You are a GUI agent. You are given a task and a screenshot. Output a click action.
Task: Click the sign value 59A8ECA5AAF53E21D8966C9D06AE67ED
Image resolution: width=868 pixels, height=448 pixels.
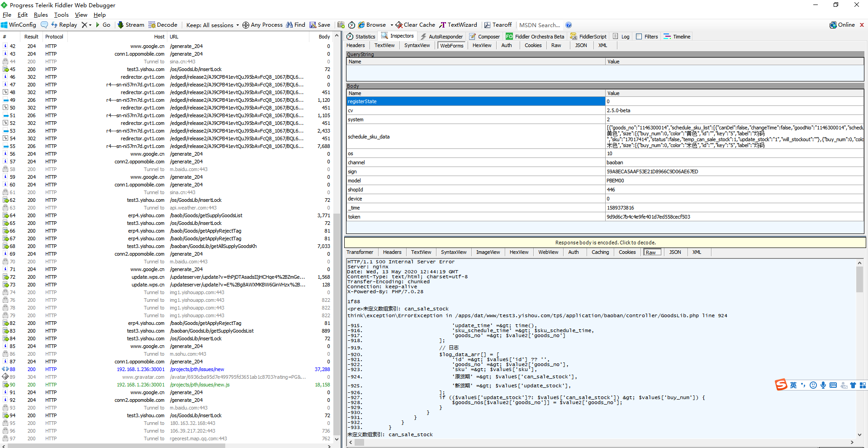point(652,172)
